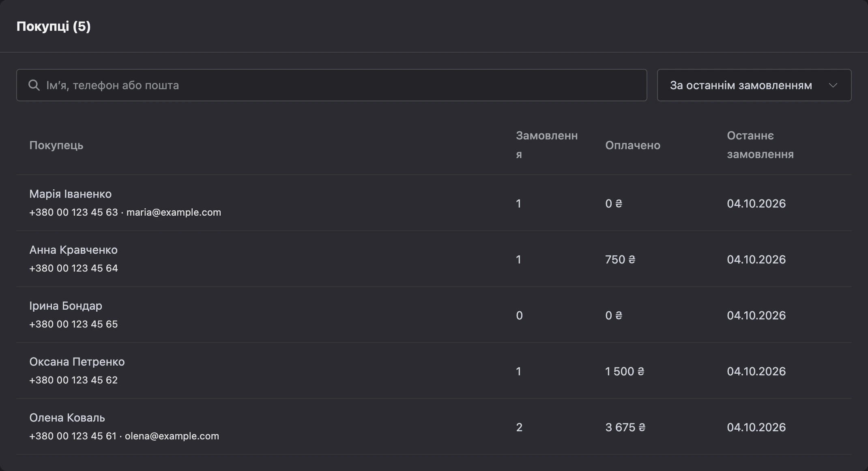Screen dimensions: 868x471
Task: Click phone and maria@example.com contact line
Action: (x=125, y=212)
